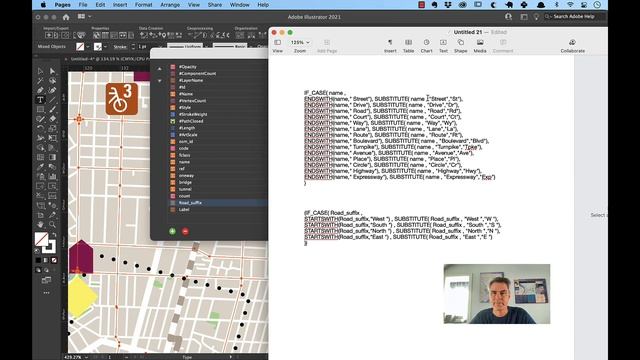This screenshot has width=640, height=360.
Task: Click the Wi-Fi icon in menu bar
Action: [x=570, y=5]
